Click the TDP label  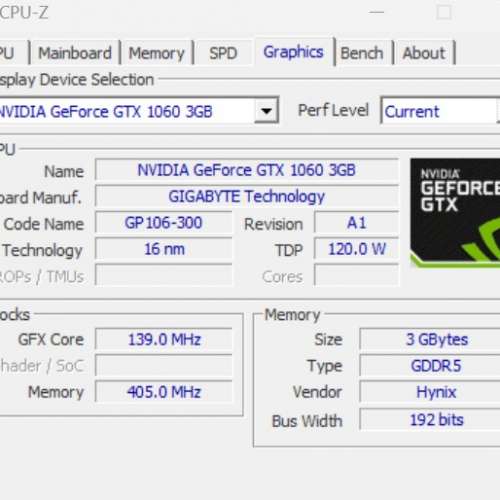click(x=289, y=250)
